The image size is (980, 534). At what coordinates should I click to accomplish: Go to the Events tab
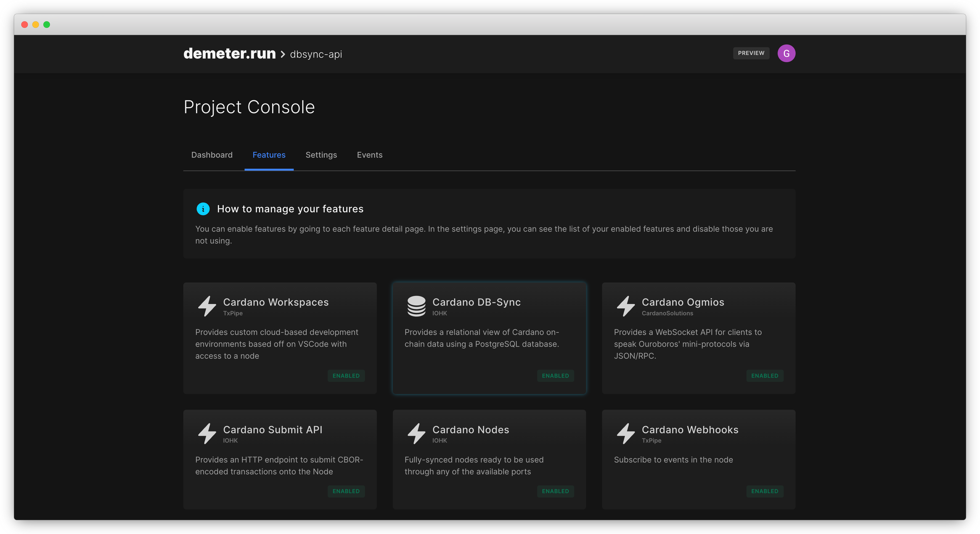[x=369, y=155]
